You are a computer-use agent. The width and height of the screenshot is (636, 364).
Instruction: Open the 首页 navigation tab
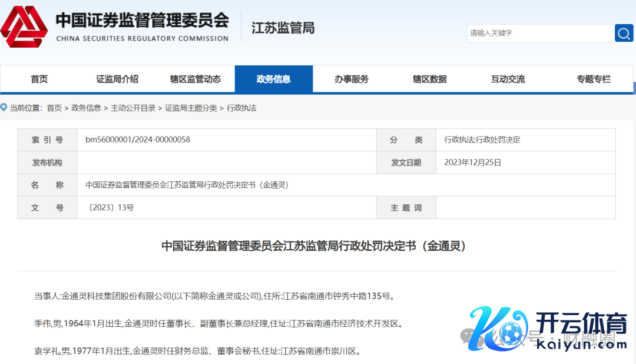pyautogui.click(x=39, y=79)
